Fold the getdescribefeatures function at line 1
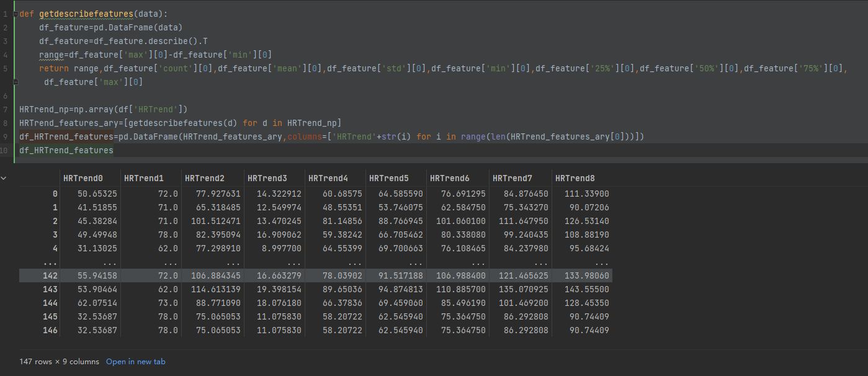This screenshot has width=868, height=376. coord(17,14)
